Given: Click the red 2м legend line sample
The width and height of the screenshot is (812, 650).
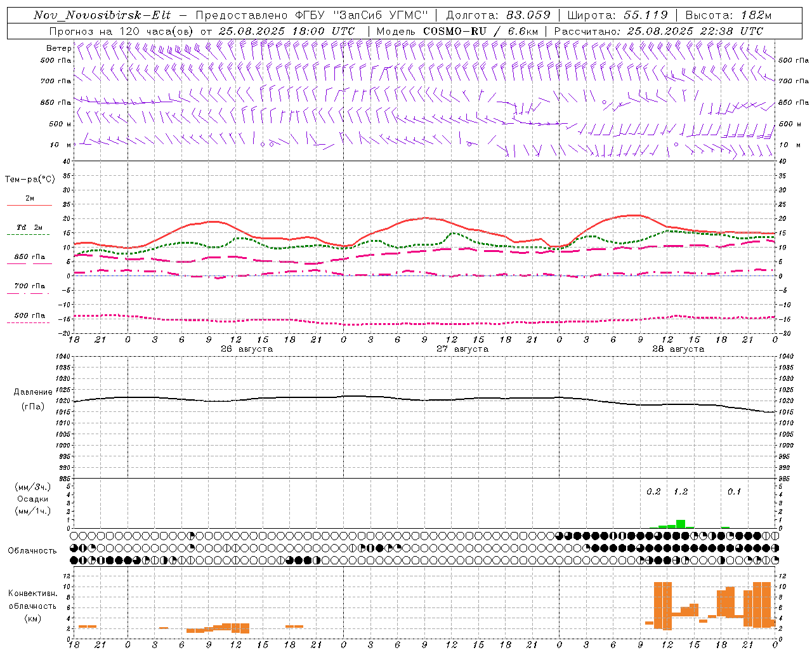Looking at the screenshot, I should click(x=29, y=206).
